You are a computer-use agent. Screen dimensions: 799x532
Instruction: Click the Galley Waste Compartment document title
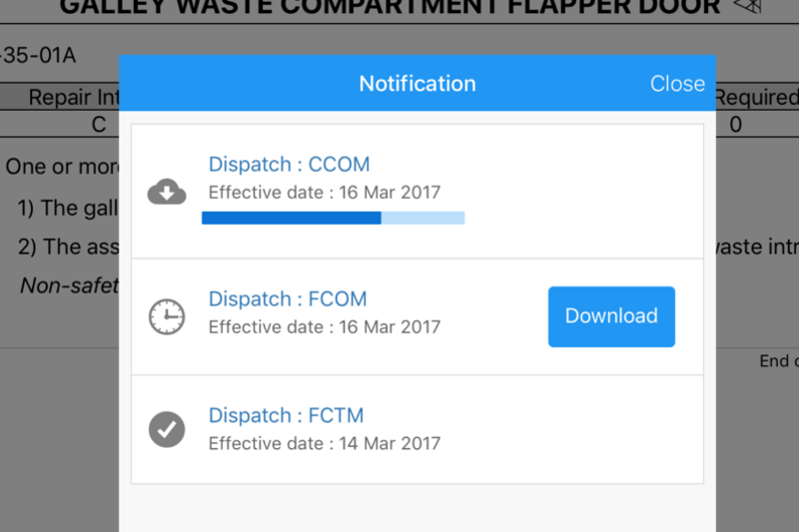(x=390, y=7)
